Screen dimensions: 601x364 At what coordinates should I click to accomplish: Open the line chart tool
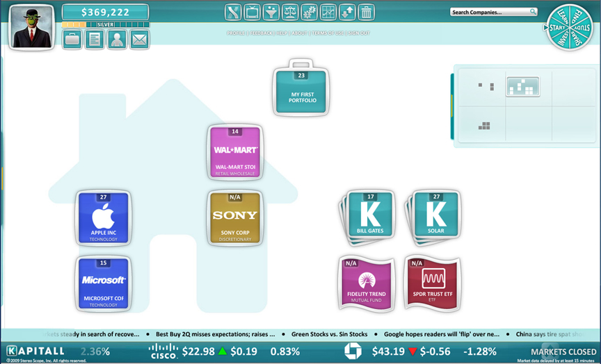click(x=328, y=12)
